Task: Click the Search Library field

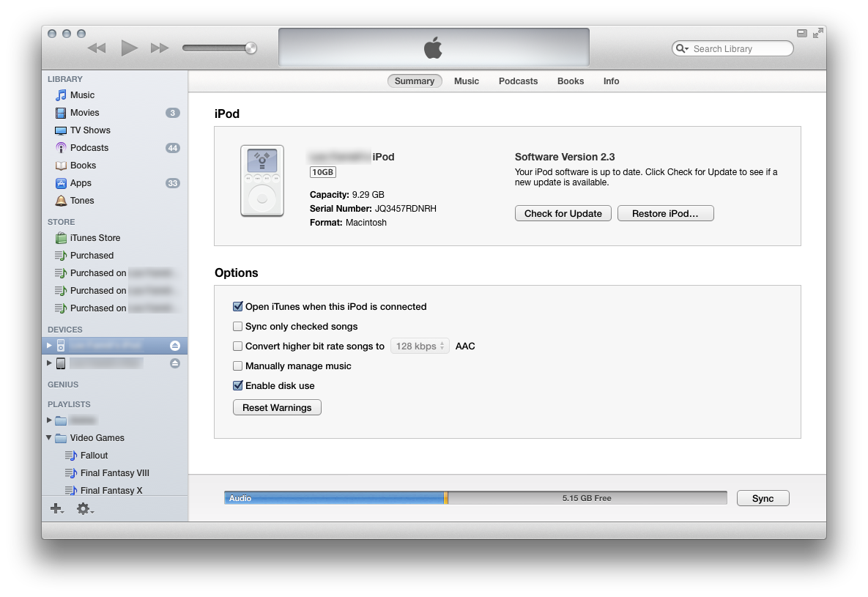Action: click(x=732, y=49)
